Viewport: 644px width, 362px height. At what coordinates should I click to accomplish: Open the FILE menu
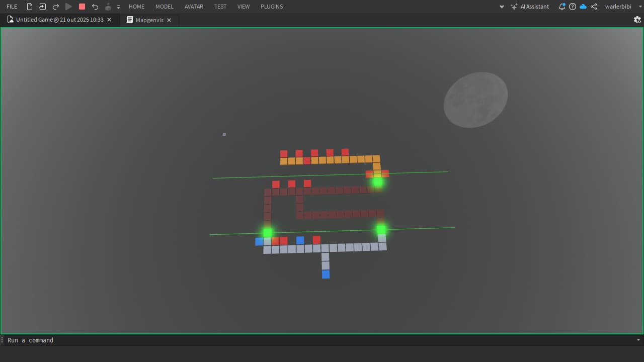(x=11, y=7)
